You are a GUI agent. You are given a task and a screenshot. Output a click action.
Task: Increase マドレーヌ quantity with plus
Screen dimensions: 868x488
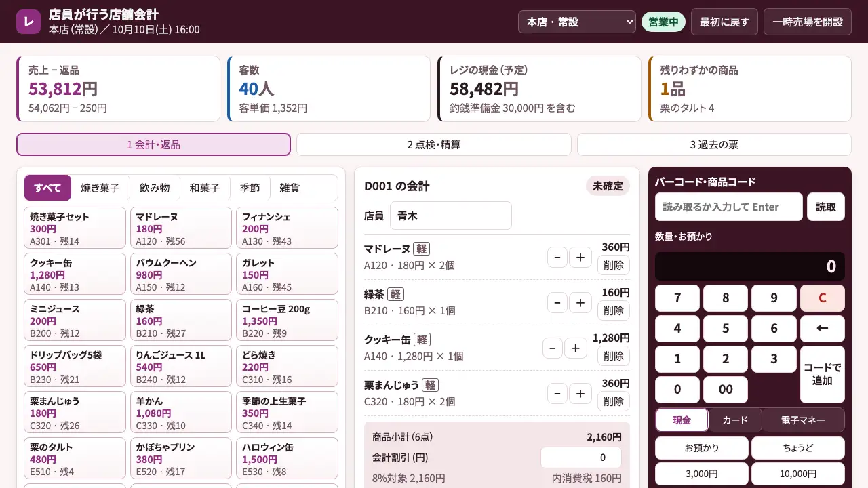pyautogui.click(x=580, y=258)
